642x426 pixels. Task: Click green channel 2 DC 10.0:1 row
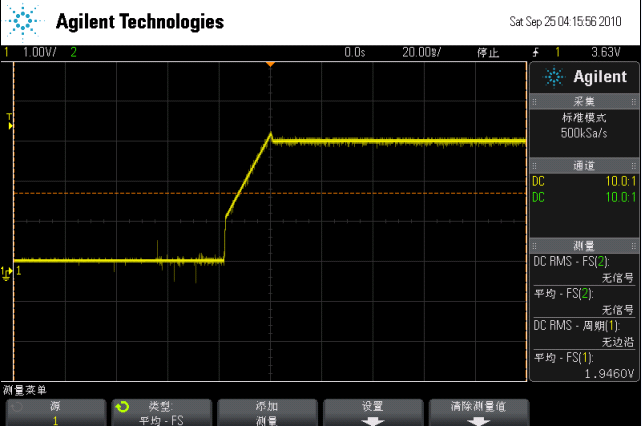click(x=584, y=197)
